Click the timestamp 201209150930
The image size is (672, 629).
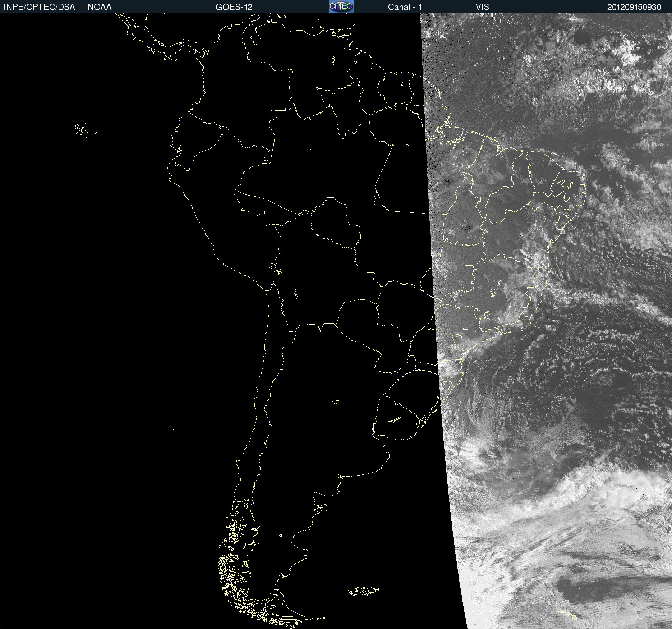634,7
